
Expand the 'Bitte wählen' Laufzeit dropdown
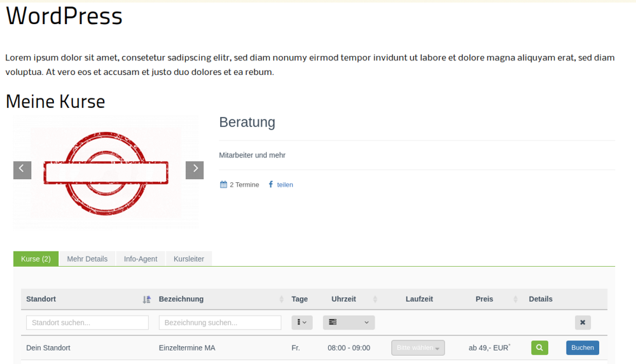tap(418, 348)
